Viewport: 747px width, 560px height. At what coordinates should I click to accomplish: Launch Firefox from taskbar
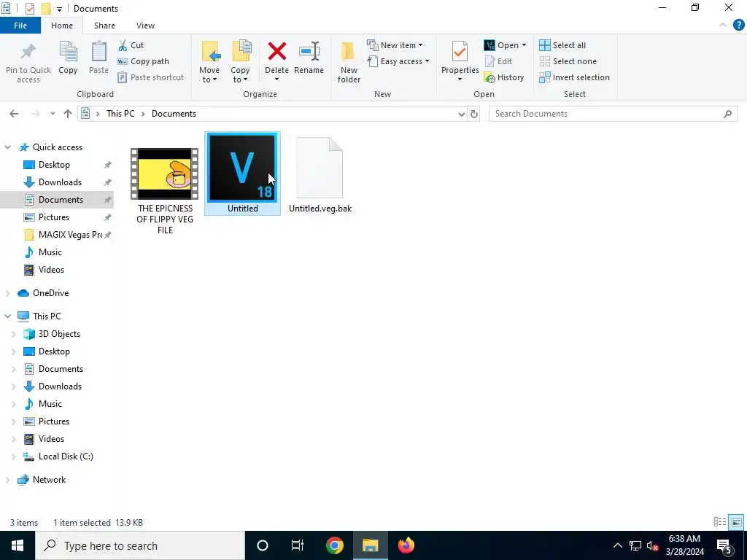click(406, 545)
